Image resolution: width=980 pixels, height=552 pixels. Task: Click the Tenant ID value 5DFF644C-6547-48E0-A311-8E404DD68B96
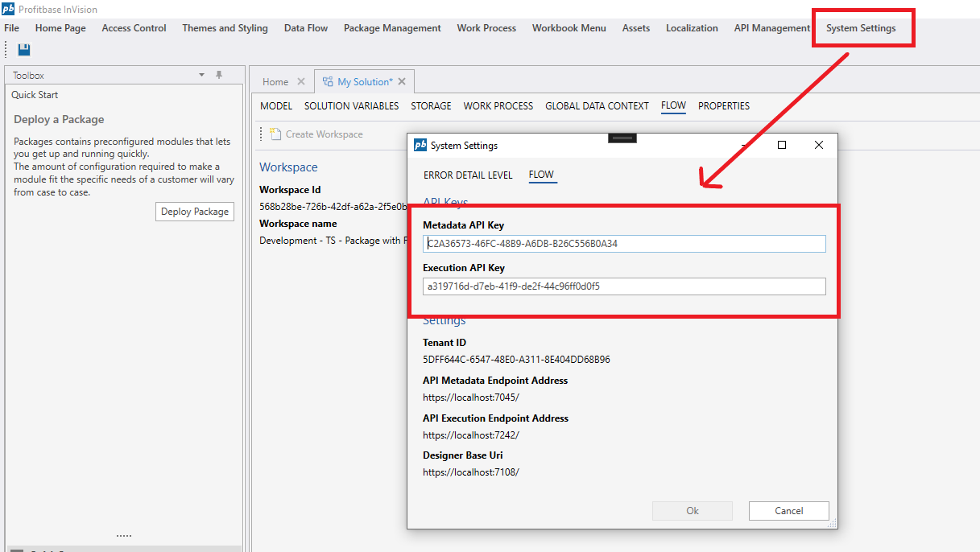coord(516,360)
